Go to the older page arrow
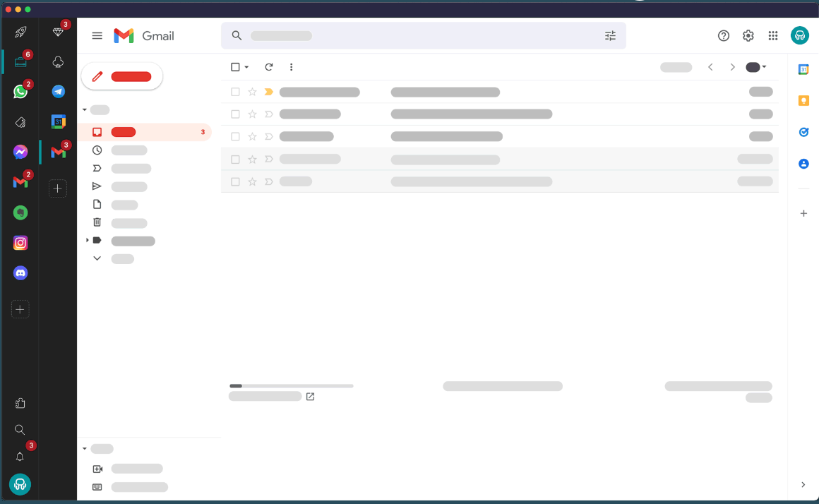Screen dimensions: 819x504 pos(732,67)
